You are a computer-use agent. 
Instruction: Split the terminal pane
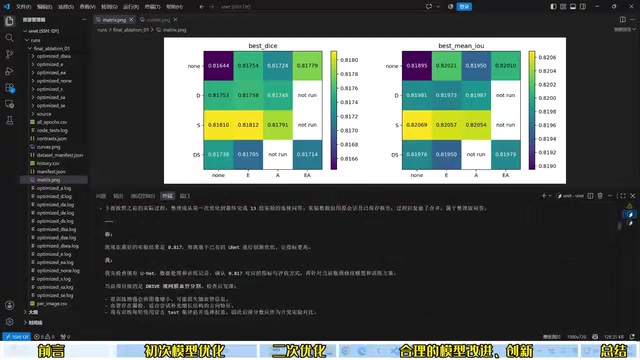[x=590, y=196]
